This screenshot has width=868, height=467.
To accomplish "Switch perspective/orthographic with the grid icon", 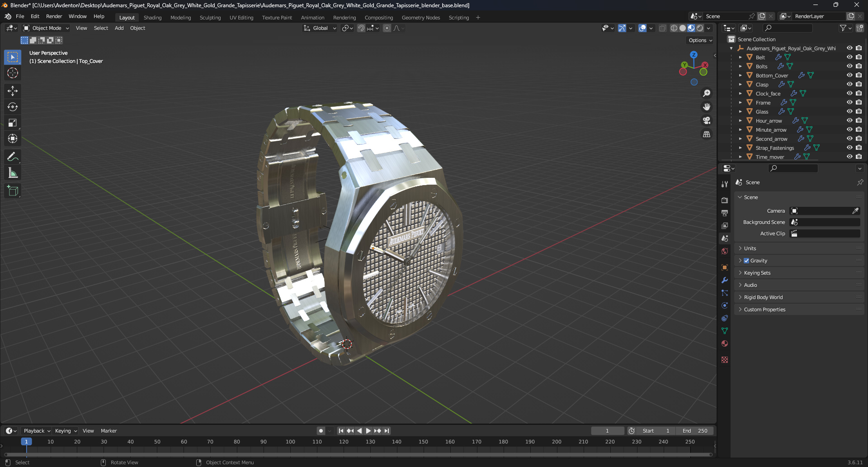I will [x=706, y=134].
